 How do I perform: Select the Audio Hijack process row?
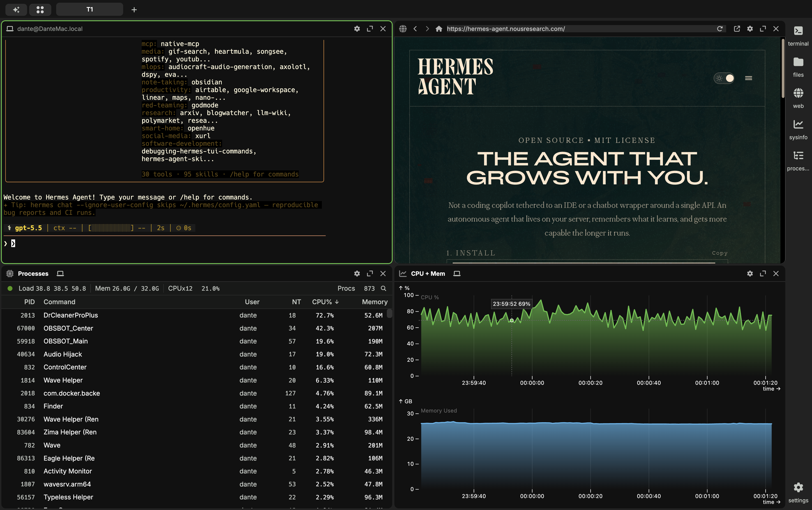pos(194,354)
